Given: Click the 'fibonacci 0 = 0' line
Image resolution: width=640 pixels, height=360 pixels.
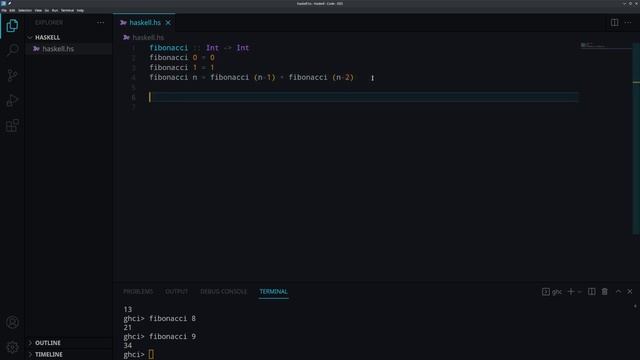Looking at the screenshot, I should point(182,58).
